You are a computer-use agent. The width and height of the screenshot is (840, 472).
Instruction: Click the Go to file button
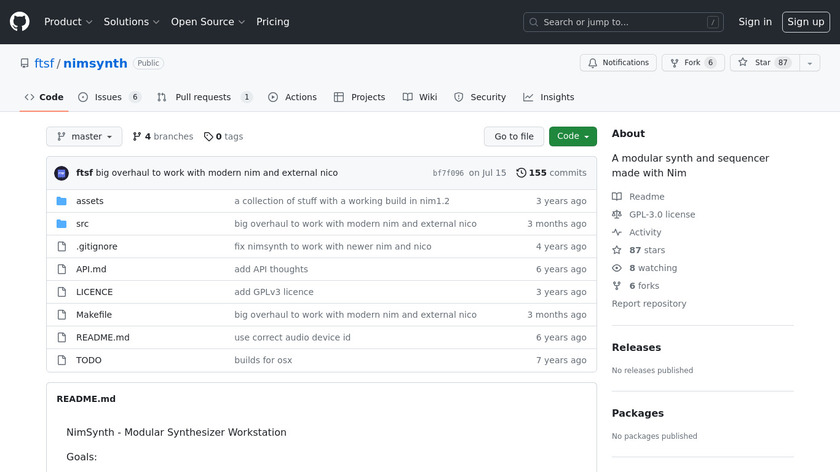514,137
